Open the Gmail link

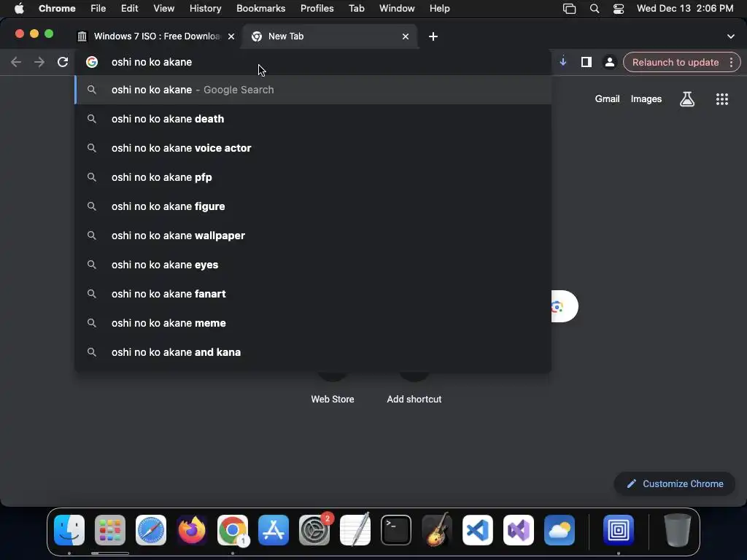click(x=608, y=99)
